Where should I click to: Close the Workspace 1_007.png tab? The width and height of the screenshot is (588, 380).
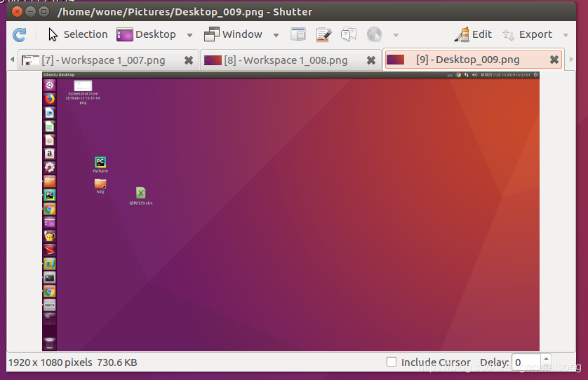[x=189, y=60]
